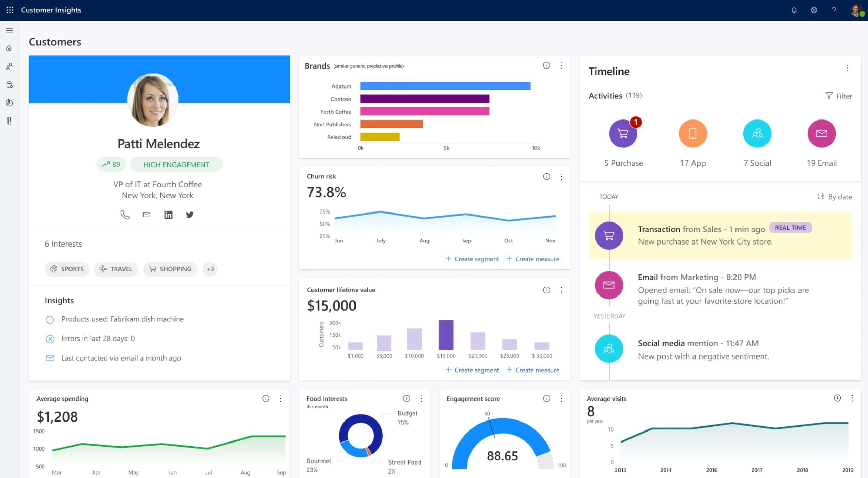Expand options menu on Customer lifetime value
Screen dimensions: 868x478
click(561, 290)
